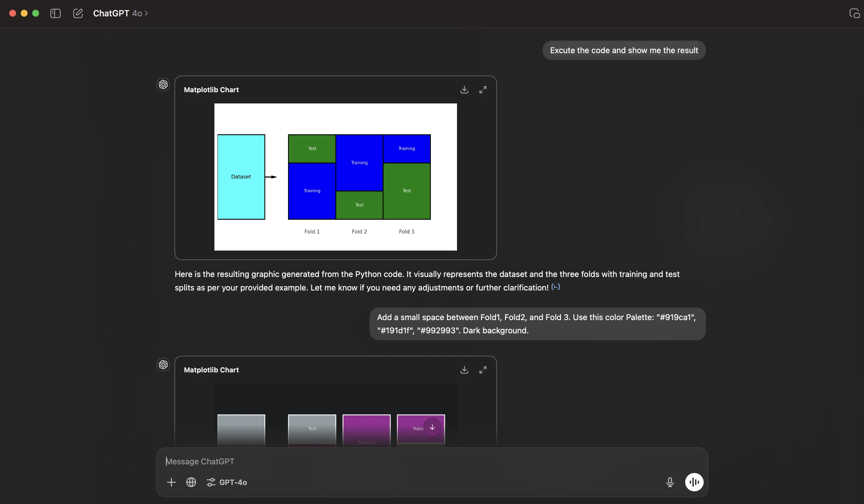Download the second Matplotlib chart
This screenshot has height=504, width=864.
point(464,370)
